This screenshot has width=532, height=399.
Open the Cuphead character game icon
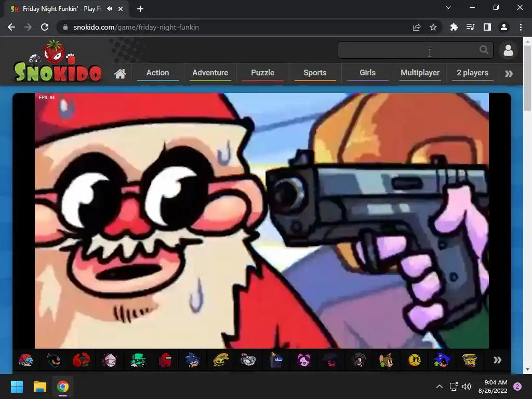click(248, 360)
